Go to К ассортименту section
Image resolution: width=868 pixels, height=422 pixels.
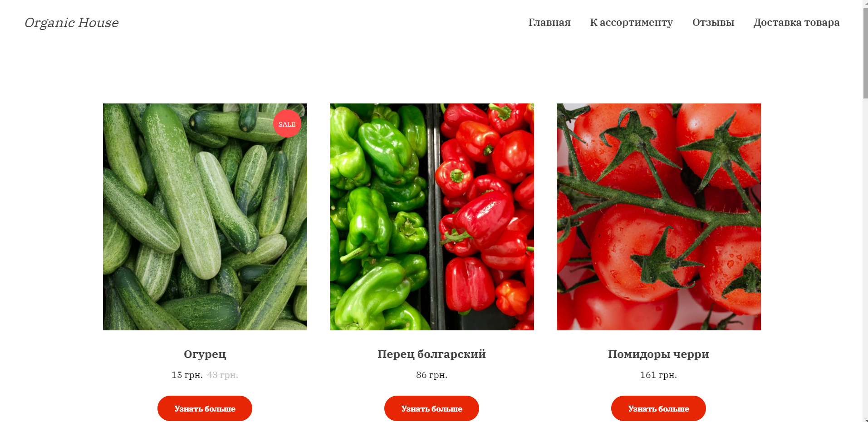[x=631, y=22]
